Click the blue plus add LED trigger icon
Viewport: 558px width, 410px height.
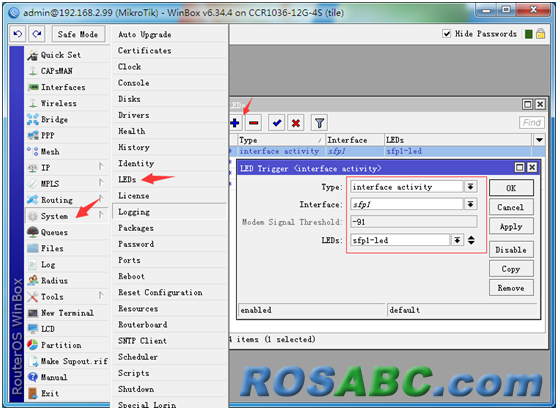pos(235,123)
